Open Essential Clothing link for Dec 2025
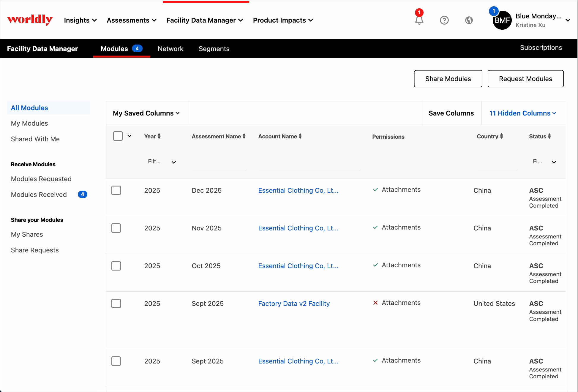This screenshot has height=392, width=578. coord(298,190)
